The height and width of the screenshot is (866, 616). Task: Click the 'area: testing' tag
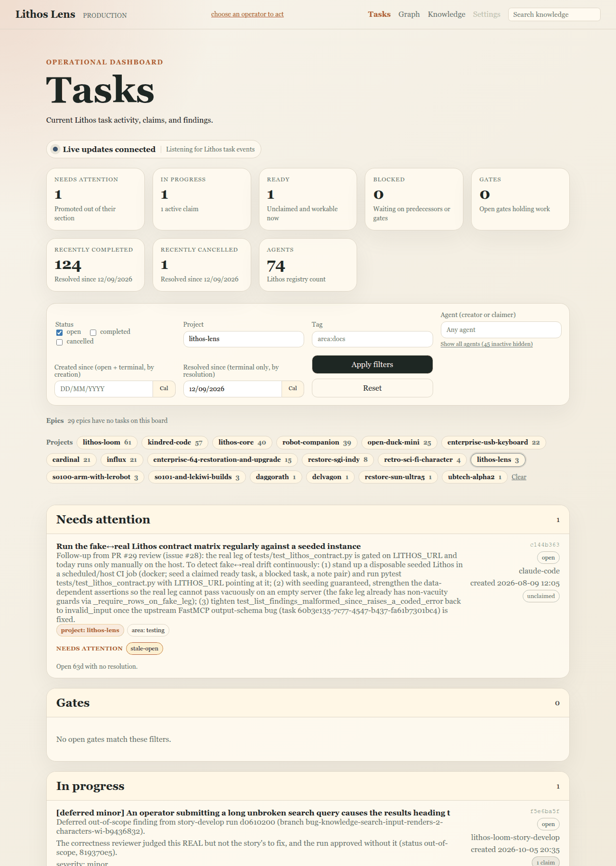(x=148, y=630)
